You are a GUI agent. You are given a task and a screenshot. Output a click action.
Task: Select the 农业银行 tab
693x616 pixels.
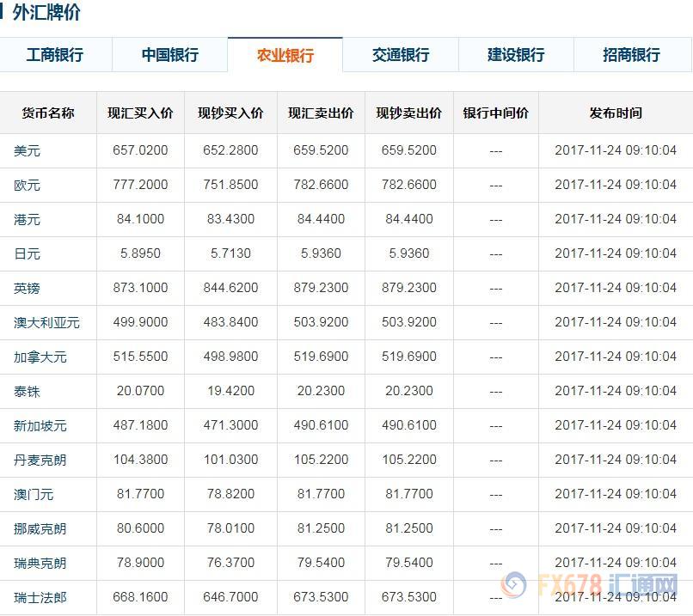point(285,55)
